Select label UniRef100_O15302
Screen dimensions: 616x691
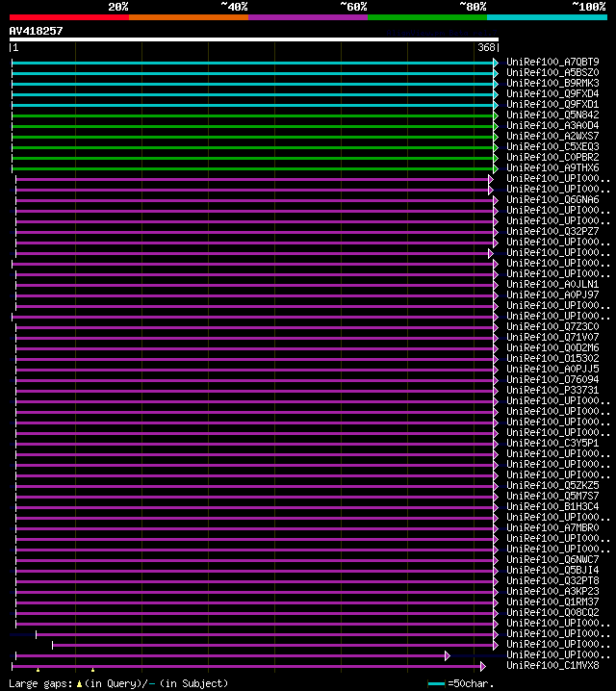tap(552, 358)
